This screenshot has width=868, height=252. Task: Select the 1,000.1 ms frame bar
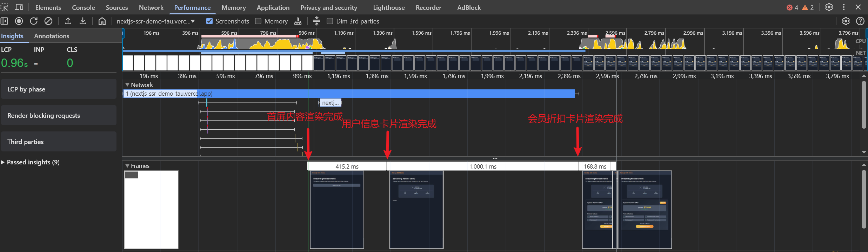[x=483, y=166]
